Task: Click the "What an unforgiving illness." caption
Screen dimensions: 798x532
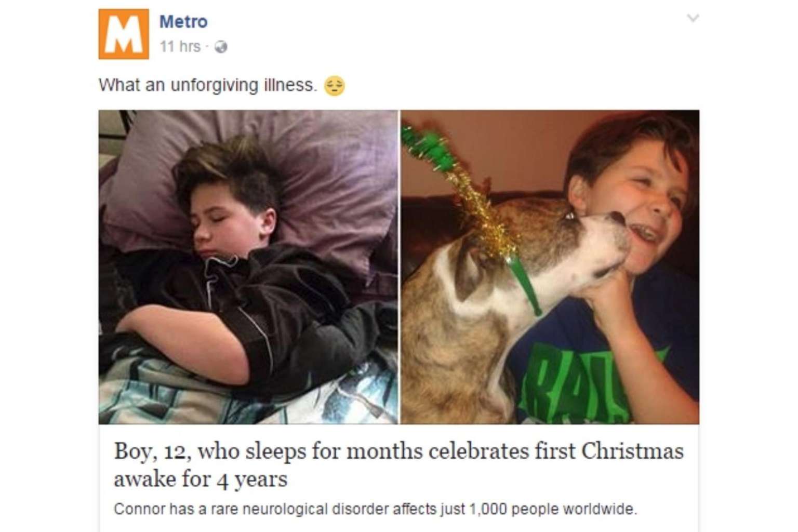Action: pos(207,85)
